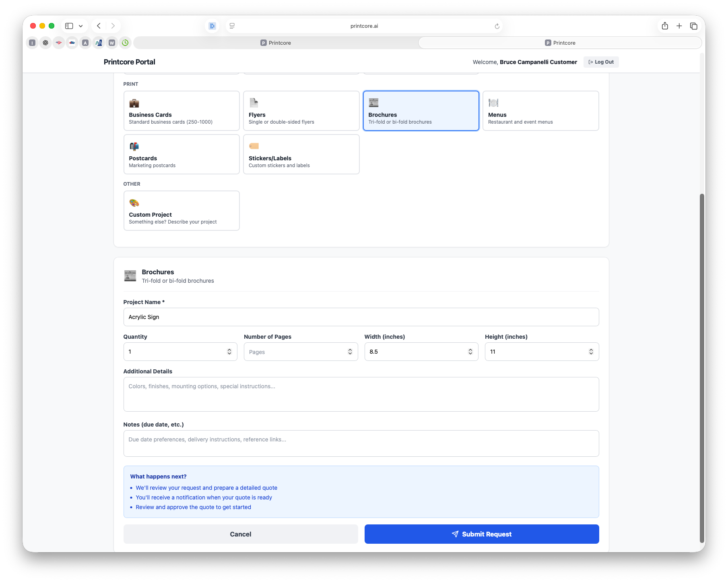Select the Business Cards briefcase icon
This screenshot has height=582, width=728.
pos(134,103)
